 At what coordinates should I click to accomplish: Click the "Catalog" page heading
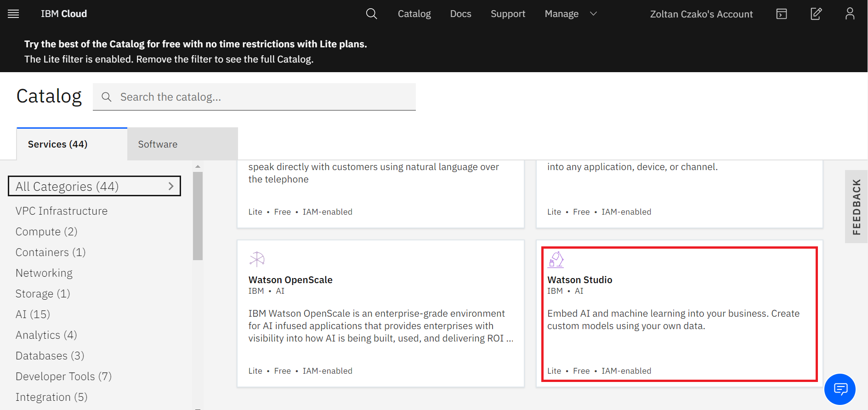click(49, 96)
